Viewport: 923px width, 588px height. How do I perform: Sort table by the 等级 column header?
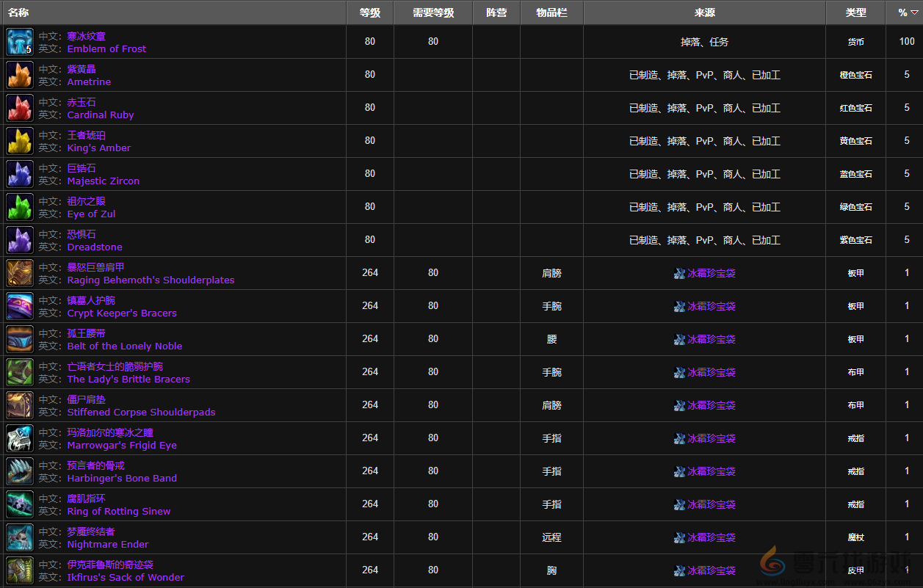pos(369,12)
